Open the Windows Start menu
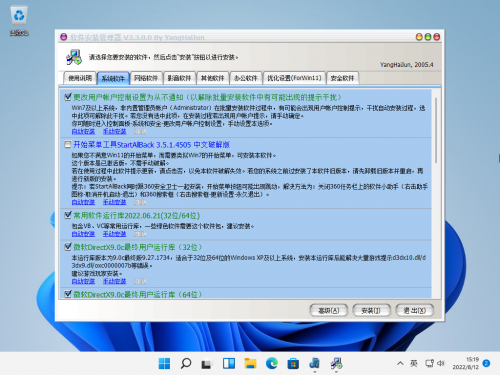 click(x=164, y=363)
